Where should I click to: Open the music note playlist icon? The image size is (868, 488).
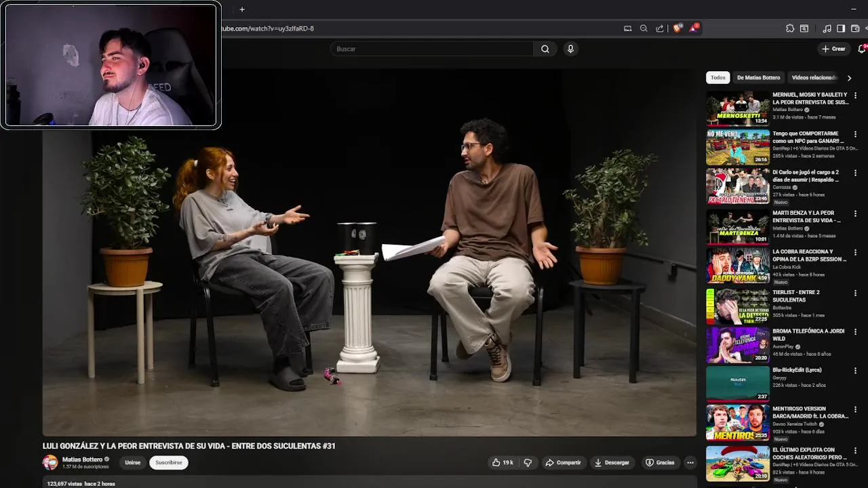click(x=827, y=28)
